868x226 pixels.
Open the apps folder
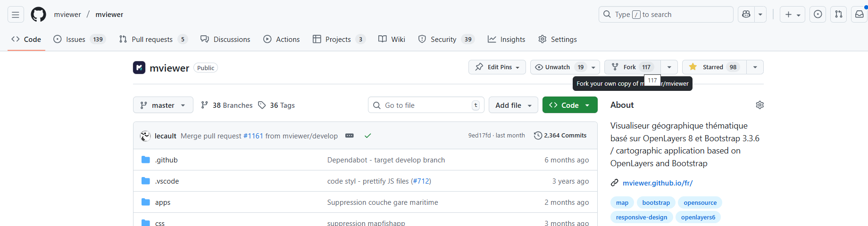pos(163,202)
